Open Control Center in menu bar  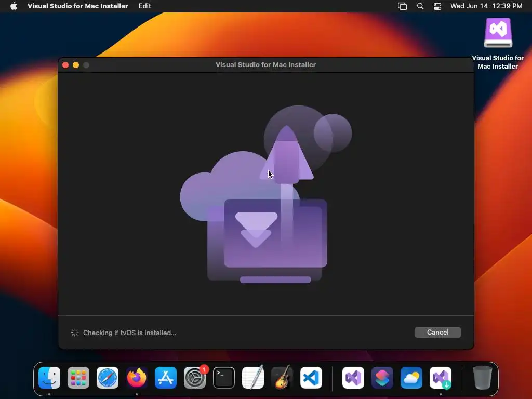tap(437, 6)
